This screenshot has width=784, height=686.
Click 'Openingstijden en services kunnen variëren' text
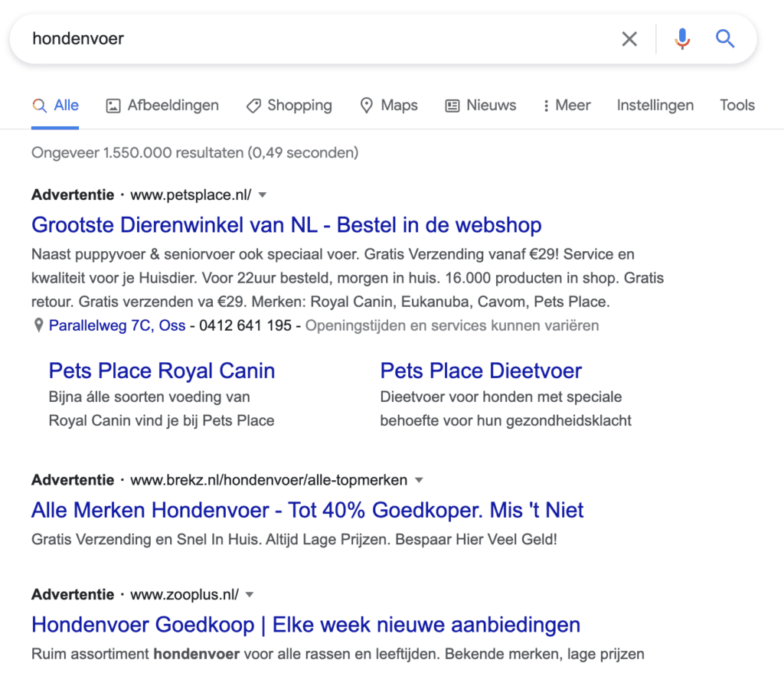click(452, 325)
